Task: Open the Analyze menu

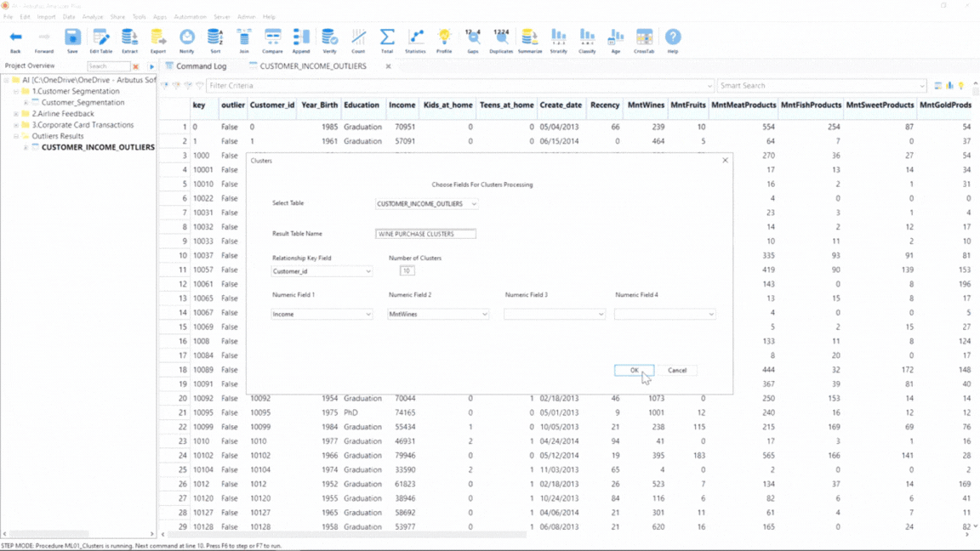Action: pos(93,17)
